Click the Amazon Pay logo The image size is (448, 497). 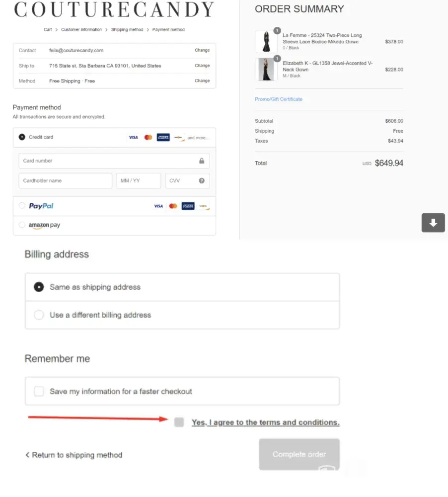(x=44, y=225)
